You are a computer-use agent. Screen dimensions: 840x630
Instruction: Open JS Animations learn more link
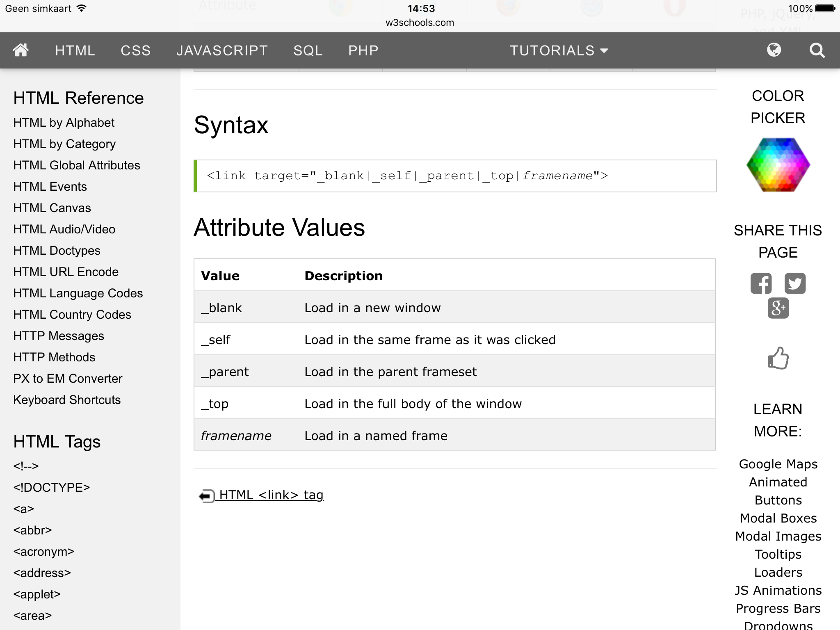click(x=778, y=590)
